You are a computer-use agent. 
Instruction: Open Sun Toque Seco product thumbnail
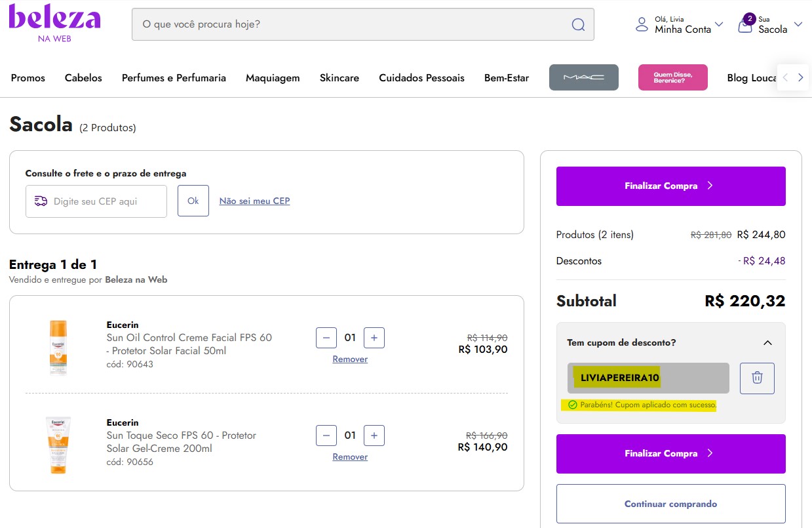tap(58, 445)
